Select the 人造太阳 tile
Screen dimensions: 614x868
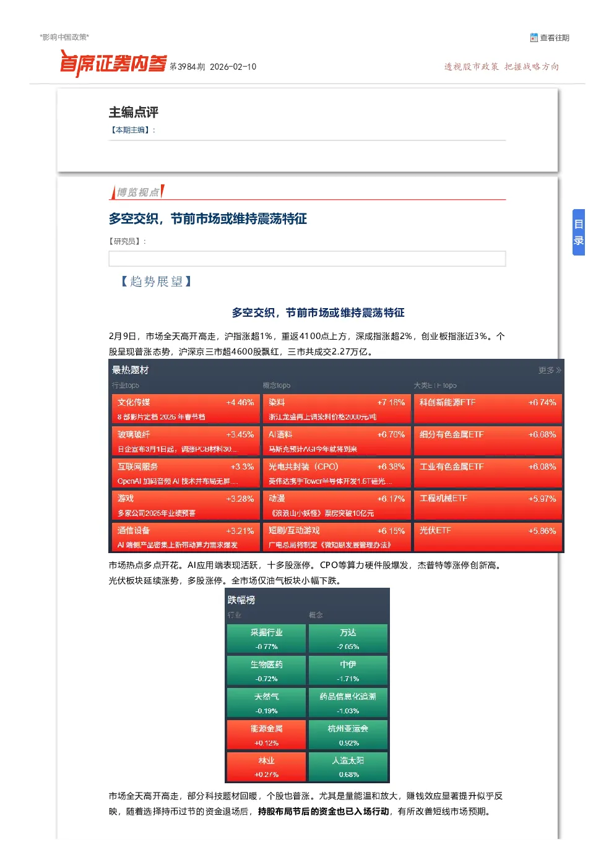click(x=348, y=767)
